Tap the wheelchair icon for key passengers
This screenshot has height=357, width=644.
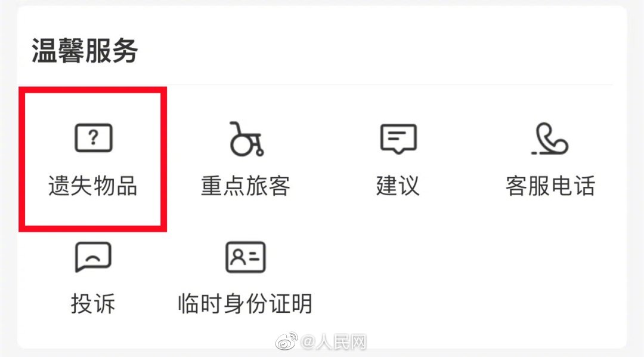click(246, 139)
